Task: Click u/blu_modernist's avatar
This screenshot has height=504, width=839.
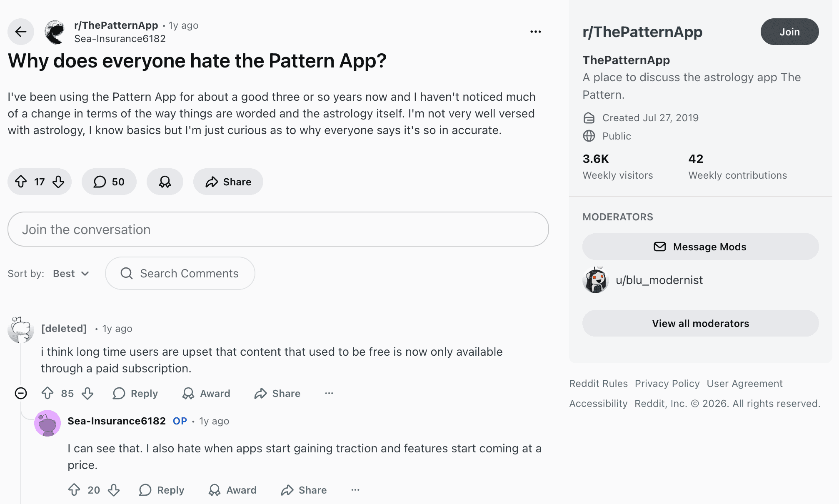Action: point(595,280)
